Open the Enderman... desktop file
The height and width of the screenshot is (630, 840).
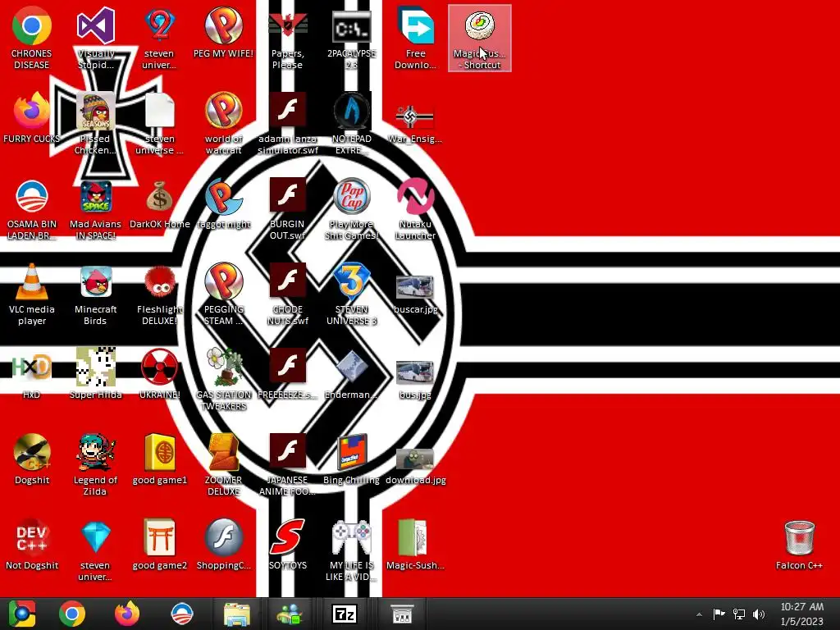(351, 373)
